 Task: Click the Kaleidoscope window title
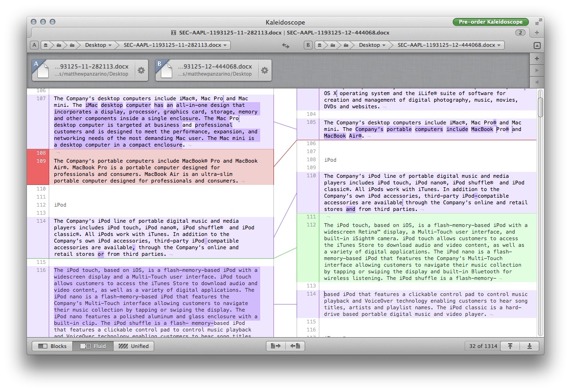[285, 22]
